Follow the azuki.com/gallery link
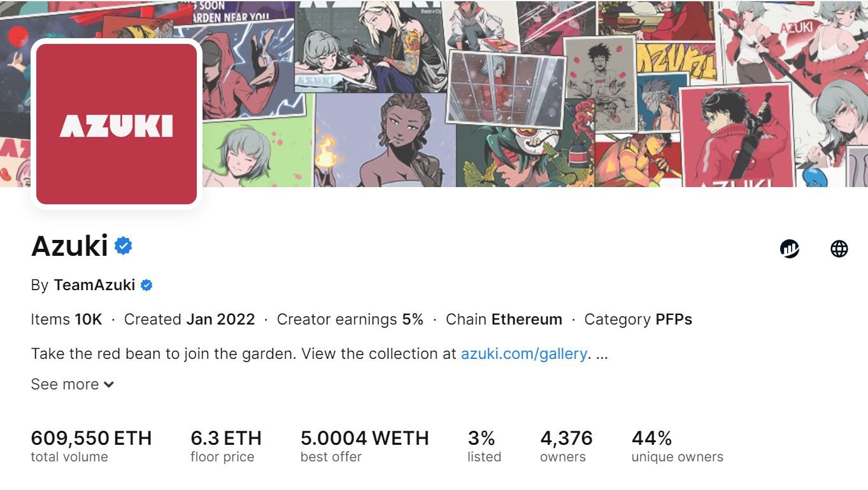Viewport: 868px width, 490px height. [523, 353]
